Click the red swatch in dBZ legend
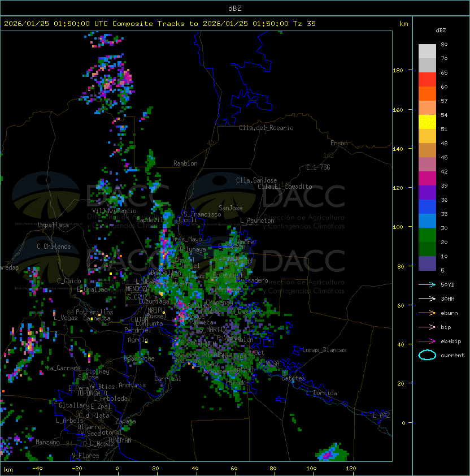The width and height of the screenshot is (470, 476). [x=427, y=80]
